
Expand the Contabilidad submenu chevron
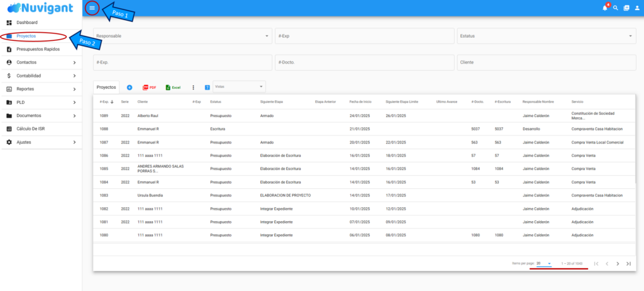point(74,76)
